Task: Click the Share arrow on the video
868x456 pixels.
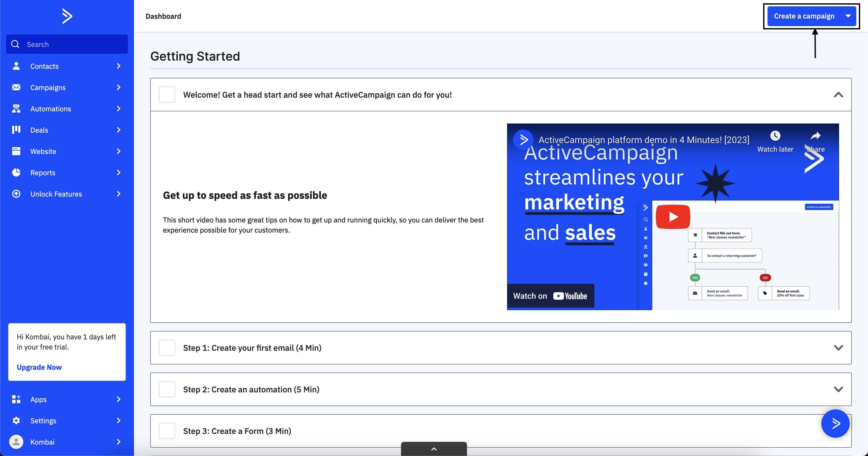Action: tap(815, 136)
